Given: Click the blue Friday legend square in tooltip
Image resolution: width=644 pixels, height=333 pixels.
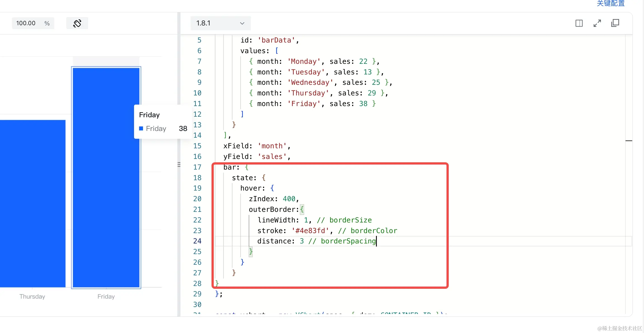Looking at the screenshot, I should pyautogui.click(x=141, y=128).
